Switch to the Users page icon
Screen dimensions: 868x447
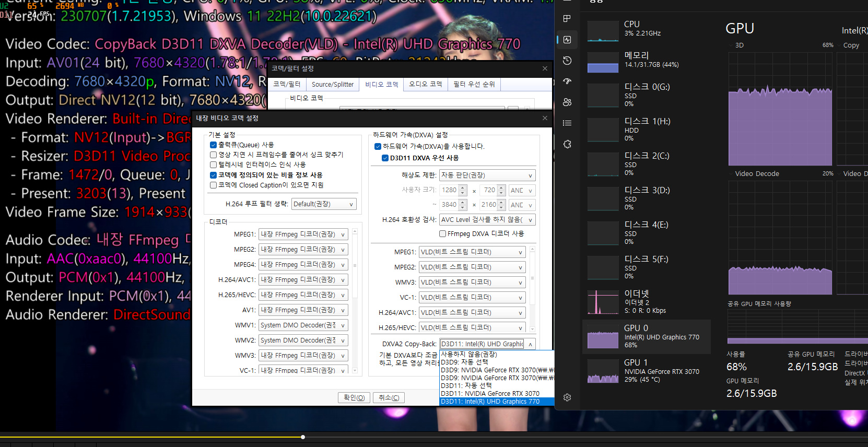coord(567,102)
